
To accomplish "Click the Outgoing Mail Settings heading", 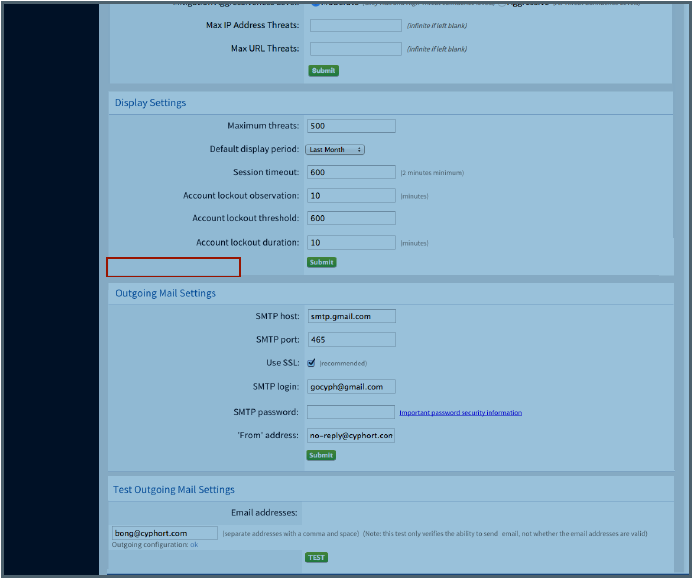I will click(x=165, y=293).
